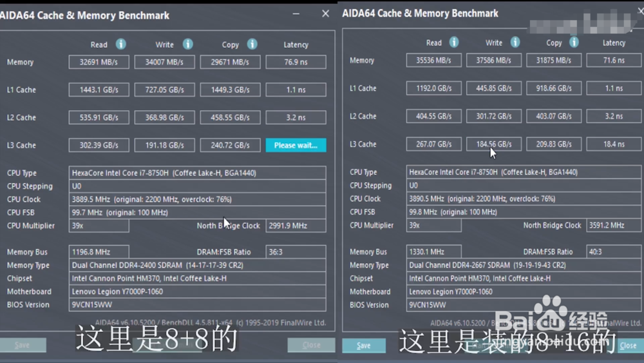This screenshot has width=644, height=363.
Task: Click Save button in right window
Action: pyautogui.click(x=364, y=346)
